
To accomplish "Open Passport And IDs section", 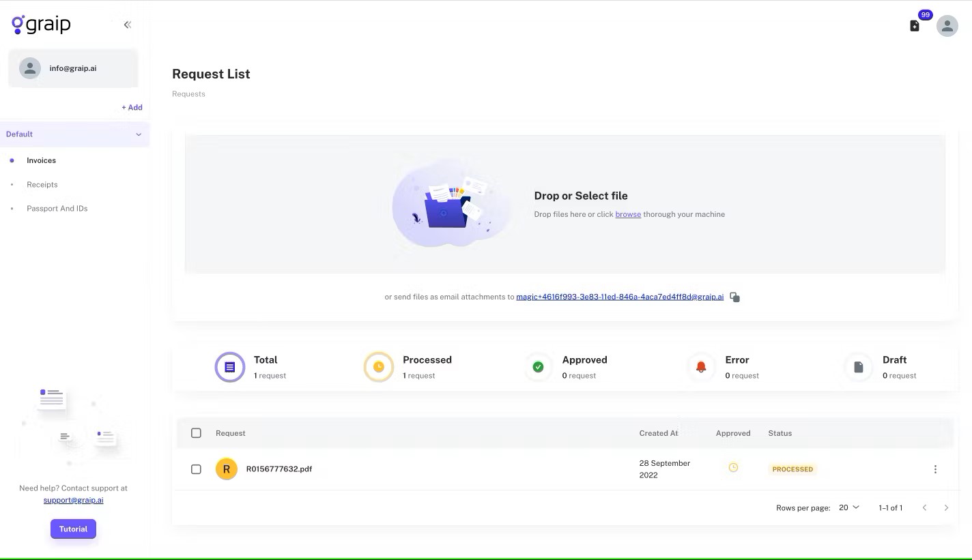I will click(57, 209).
